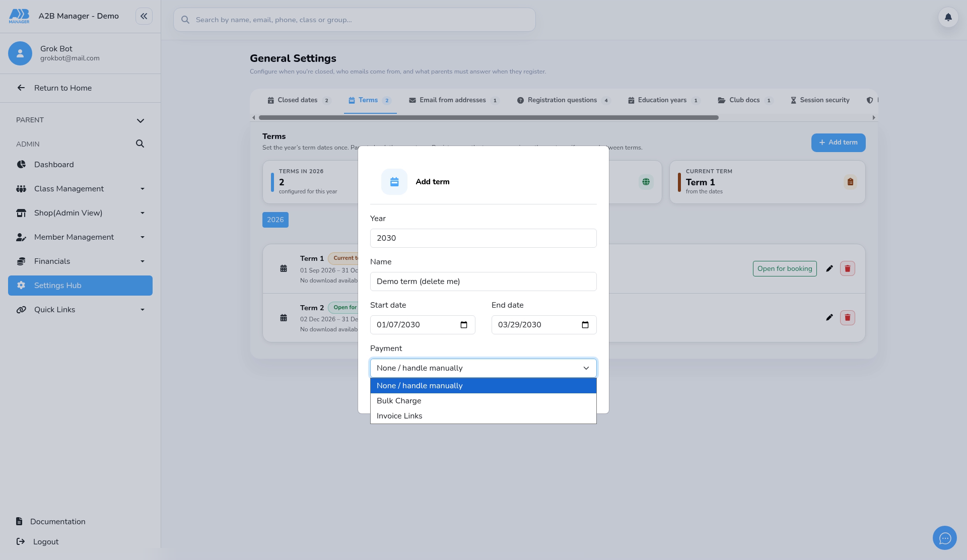Click the Current Term clipboard icon
The height and width of the screenshot is (560, 967).
click(x=850, y=182)
